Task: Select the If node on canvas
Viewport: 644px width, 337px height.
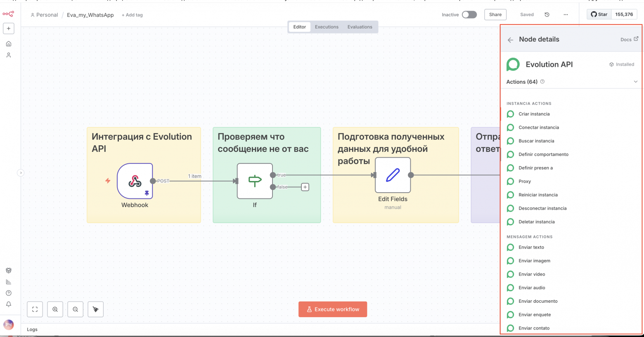Action: coord(255,181)
